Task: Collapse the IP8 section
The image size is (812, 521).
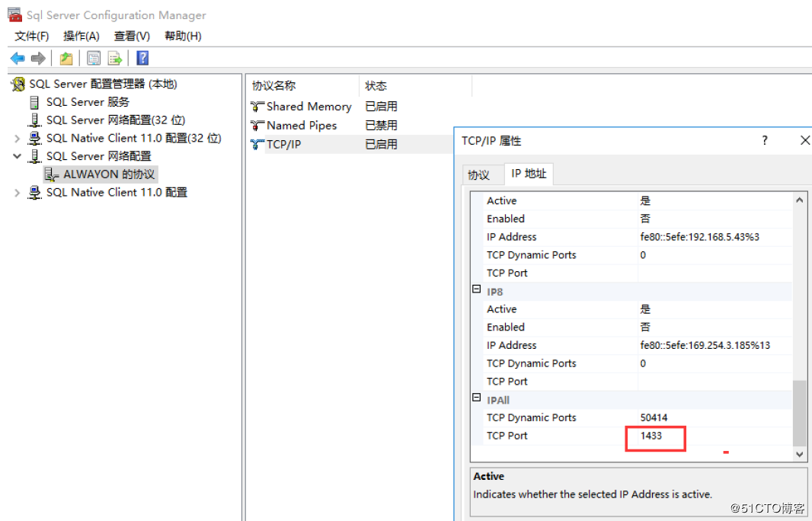Action: (476, 289)
